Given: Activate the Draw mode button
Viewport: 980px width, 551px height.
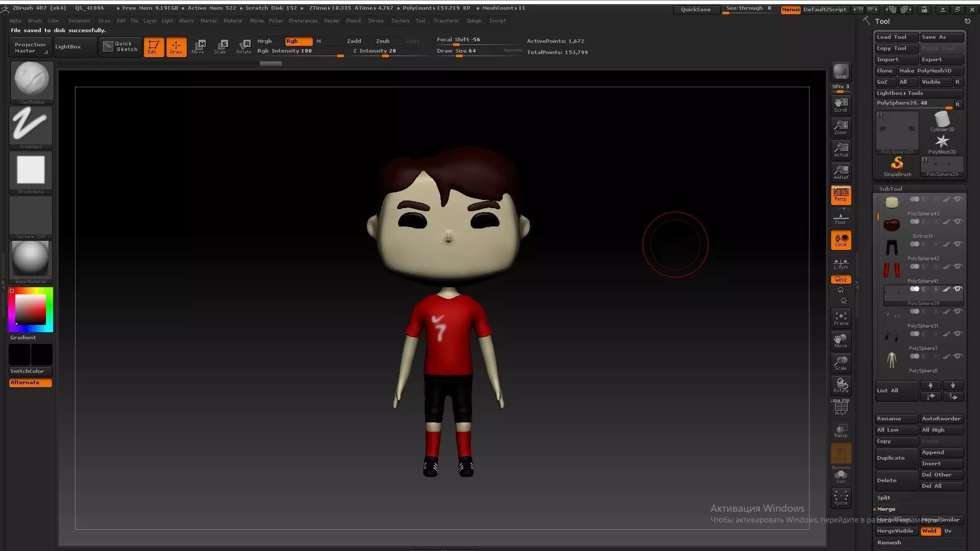Looking at the screenshot, I should [176, 47].
